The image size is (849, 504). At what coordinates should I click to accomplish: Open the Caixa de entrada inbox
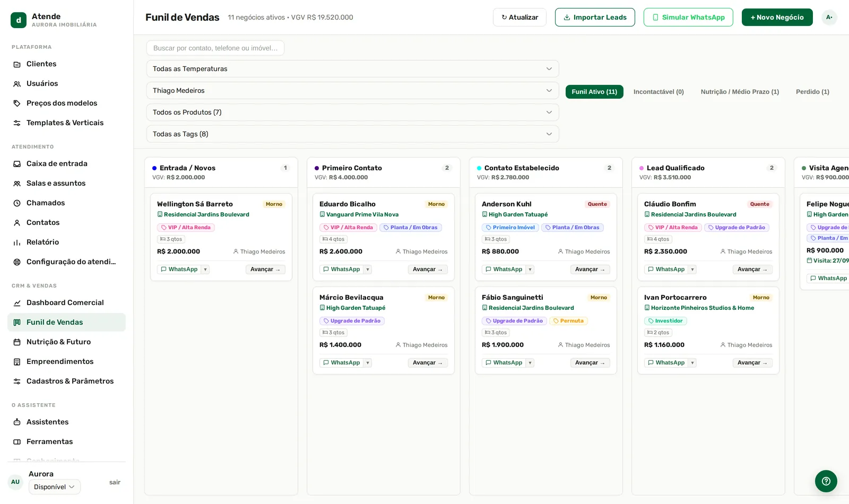(66, 163)
